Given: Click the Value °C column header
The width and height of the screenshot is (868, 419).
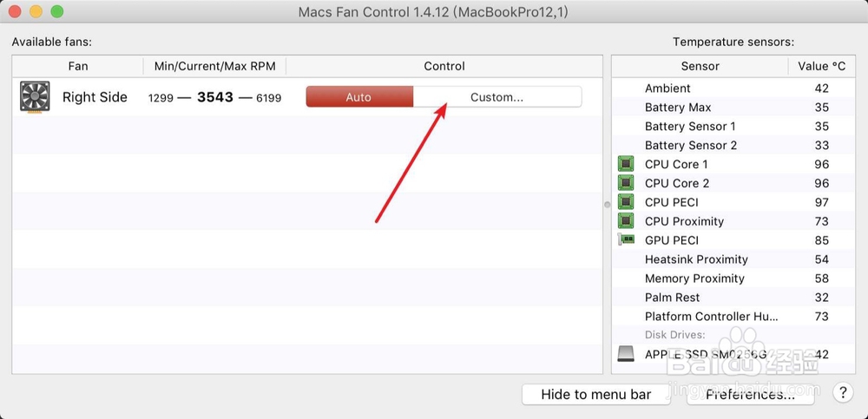Looking at the screenshot, I should click(821, 67).
